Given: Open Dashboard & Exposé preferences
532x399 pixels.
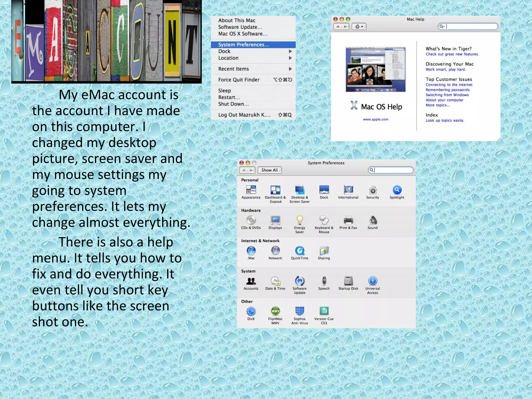Looking at the screenshot, I should coord(275,194).
